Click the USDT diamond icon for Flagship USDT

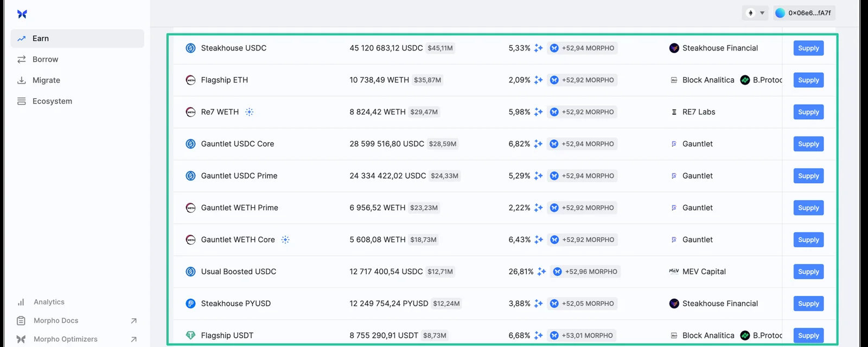click(190, 336)
